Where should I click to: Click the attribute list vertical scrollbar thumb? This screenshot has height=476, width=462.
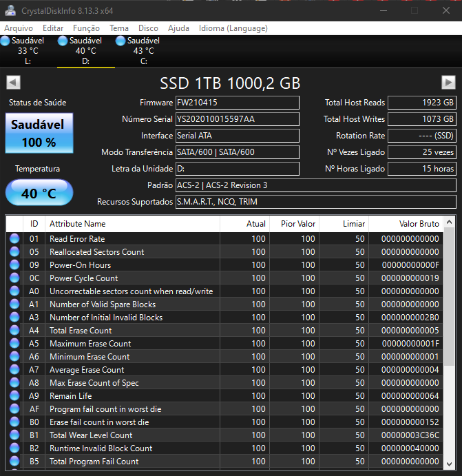[x=449, y=297]
